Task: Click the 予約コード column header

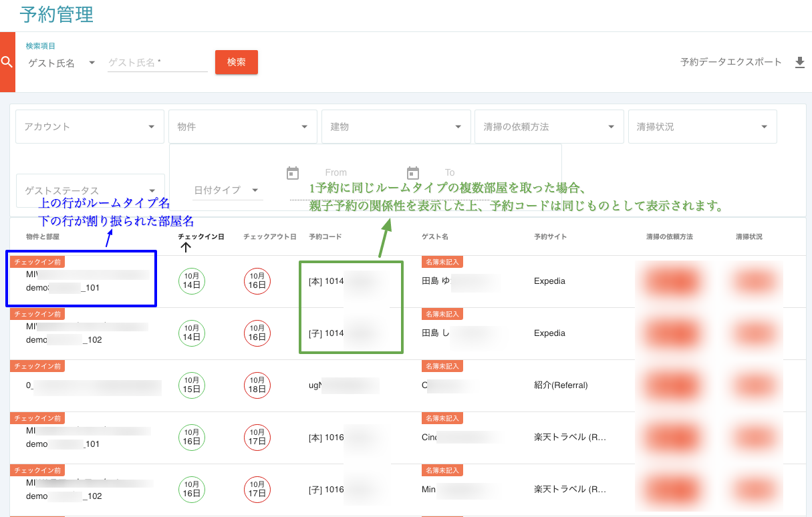Action: [x=325, y=236]
